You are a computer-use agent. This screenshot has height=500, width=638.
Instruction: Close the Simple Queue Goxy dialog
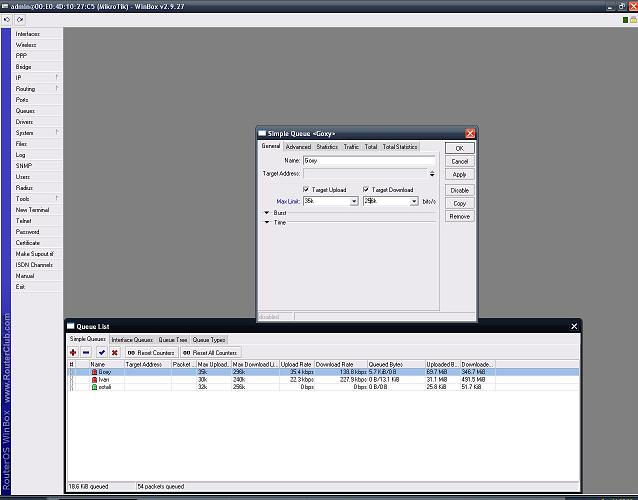click(x=470, y=133)
